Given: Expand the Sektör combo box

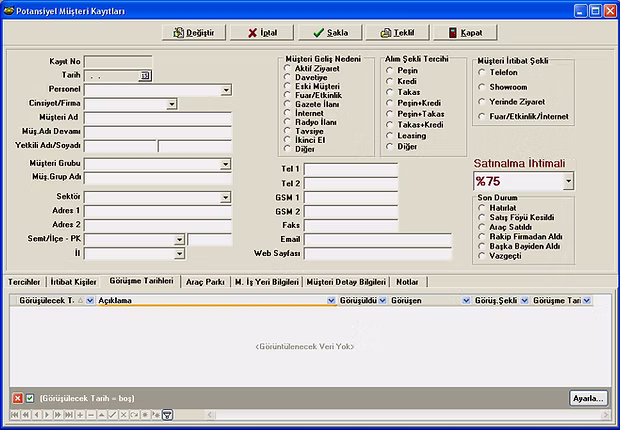Looking at the screenshot, I should click(x=226, y=197).
